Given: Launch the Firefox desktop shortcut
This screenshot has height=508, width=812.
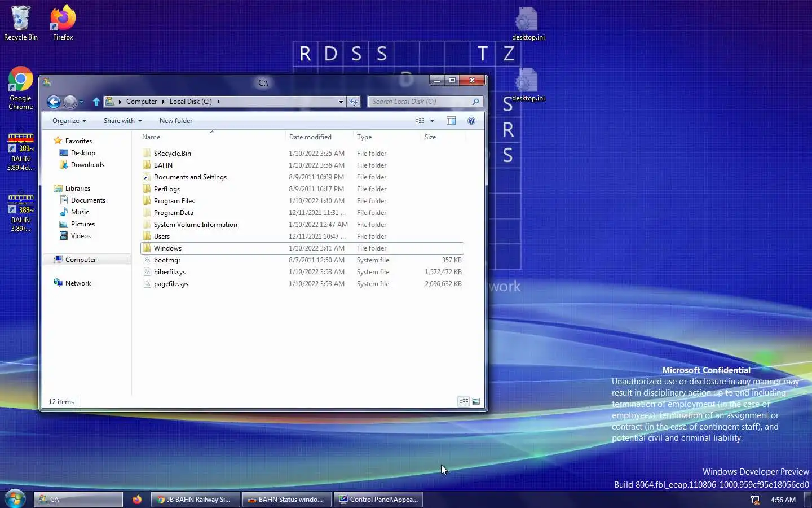Looking at the screenshot, I should click(63, 24).
